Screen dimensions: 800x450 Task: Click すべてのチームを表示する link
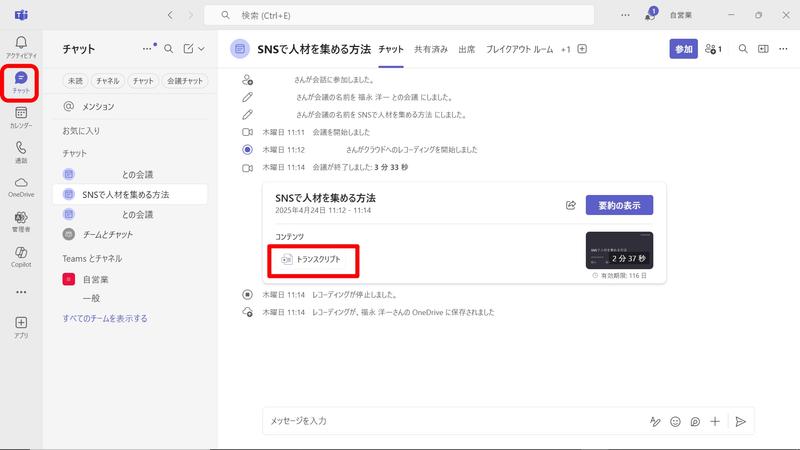(105, 318)
